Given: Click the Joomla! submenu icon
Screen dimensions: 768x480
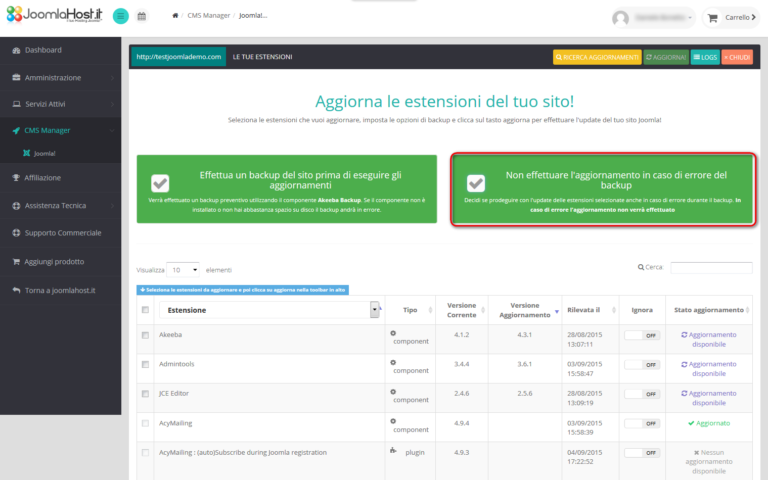Looking at the screenshot, I should pyautogui.click(x=26, y=154).
